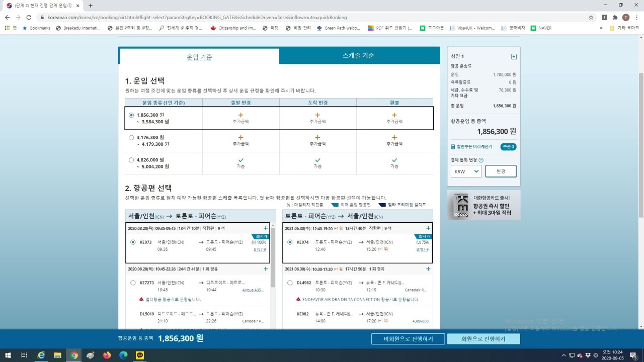
Task: Select the 운임 기준 tab
Action: tap(199, 57)
